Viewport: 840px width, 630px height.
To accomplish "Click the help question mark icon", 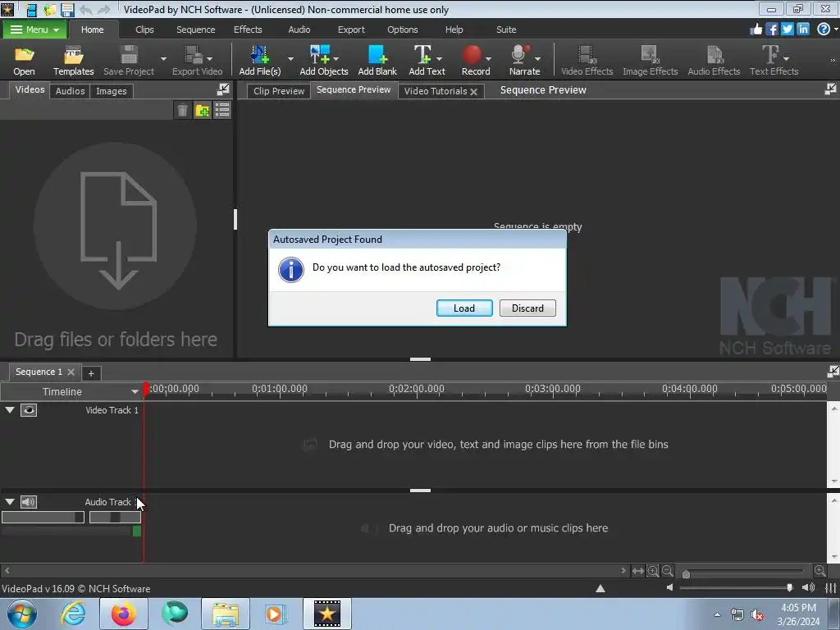I will [824, 29].
